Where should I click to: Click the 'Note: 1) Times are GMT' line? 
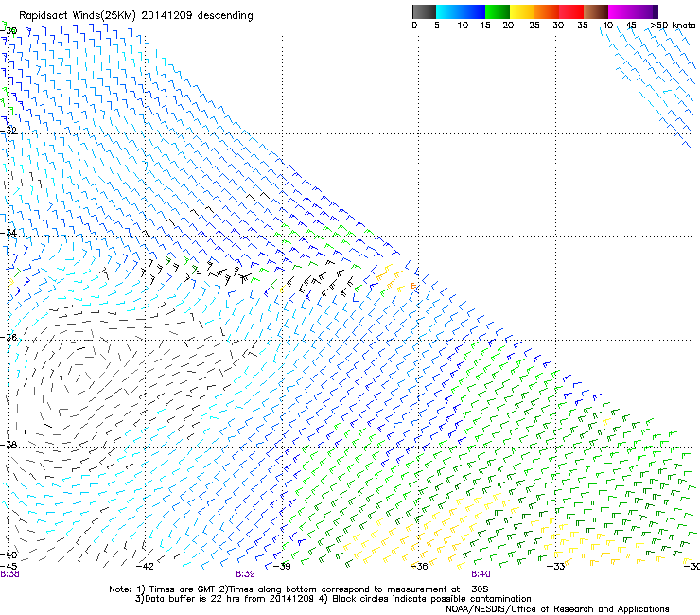tap(299, 589)
